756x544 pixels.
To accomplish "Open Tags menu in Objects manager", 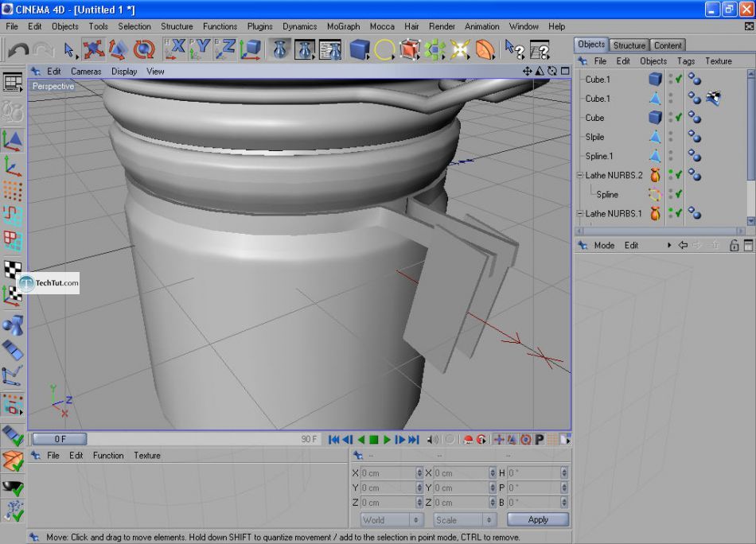I will 686,61.
